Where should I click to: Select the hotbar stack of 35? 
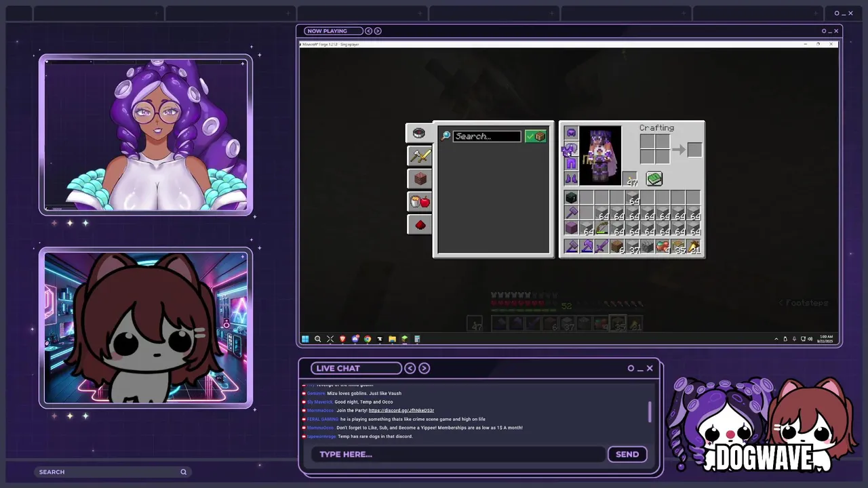[679, 248]
